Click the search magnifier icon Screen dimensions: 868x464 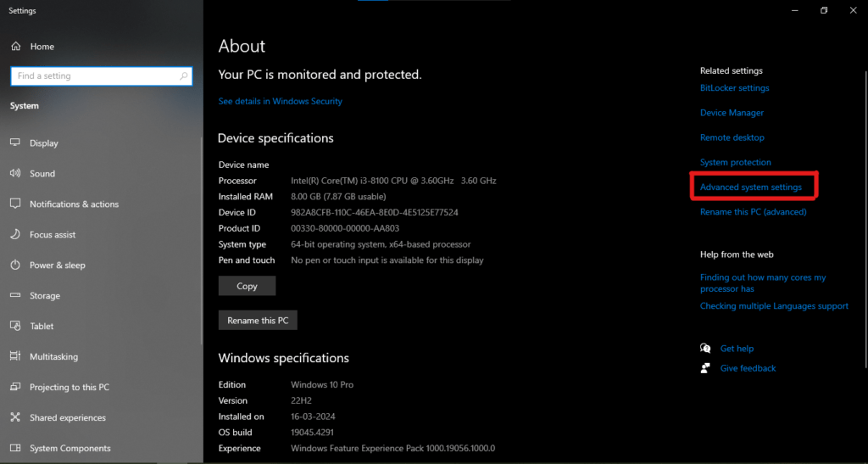tap(184, 75)
